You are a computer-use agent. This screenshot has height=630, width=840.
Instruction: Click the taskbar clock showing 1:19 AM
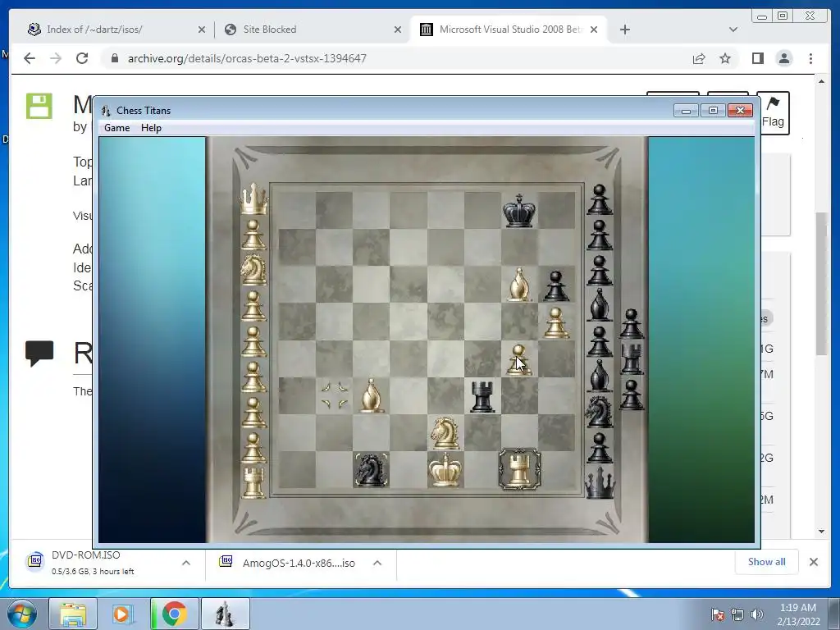click(798, 614)
